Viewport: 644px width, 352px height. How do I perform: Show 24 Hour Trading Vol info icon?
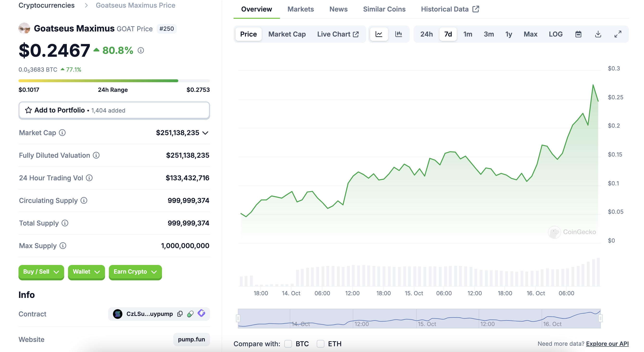tap(89, 178)
